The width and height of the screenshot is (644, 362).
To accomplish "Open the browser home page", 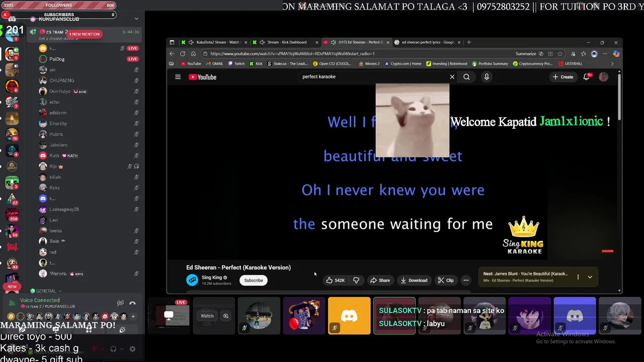I will point(193,53).
